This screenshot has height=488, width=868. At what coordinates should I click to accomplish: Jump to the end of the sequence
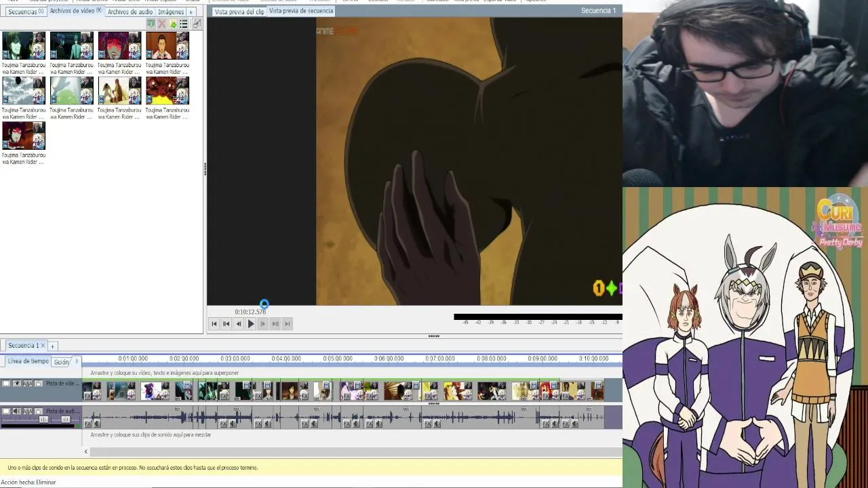coord(287,324)
